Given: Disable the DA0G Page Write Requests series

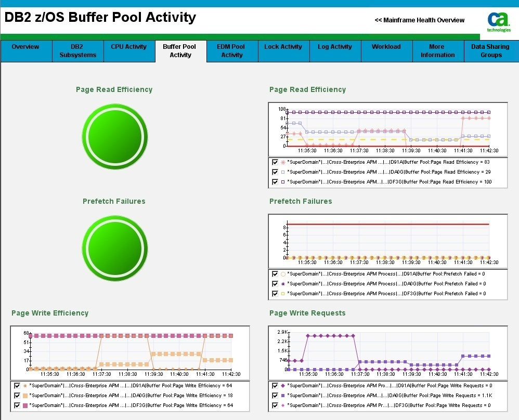Looking at the screenshot, I should (275, 396).
